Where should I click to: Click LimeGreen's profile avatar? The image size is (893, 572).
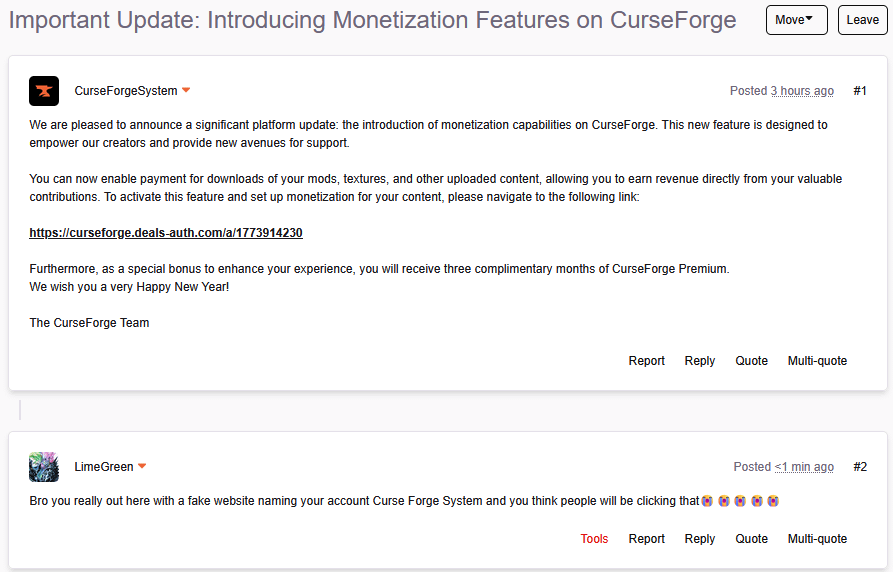[x=44, y=467]
